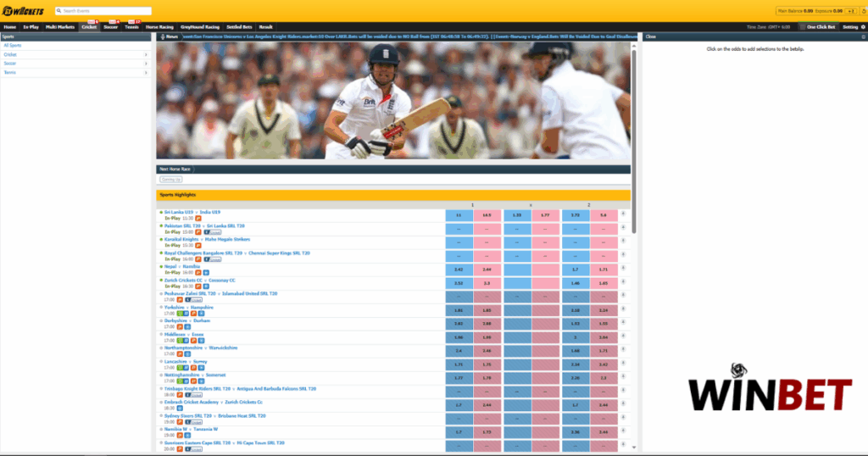Click blue icon for Embrach Cricket Academy match
Viewport: 868px width, 456px height.
point(180,409)
